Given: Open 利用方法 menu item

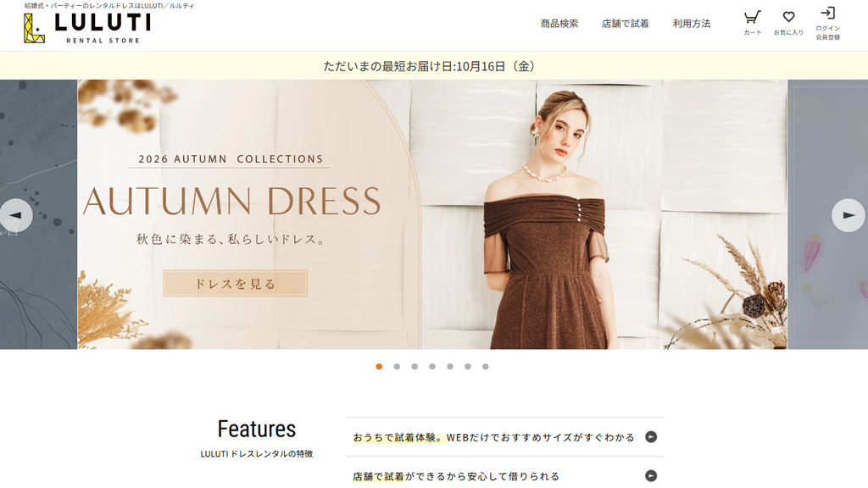Looking at the screenshot, I should point(692,24).
